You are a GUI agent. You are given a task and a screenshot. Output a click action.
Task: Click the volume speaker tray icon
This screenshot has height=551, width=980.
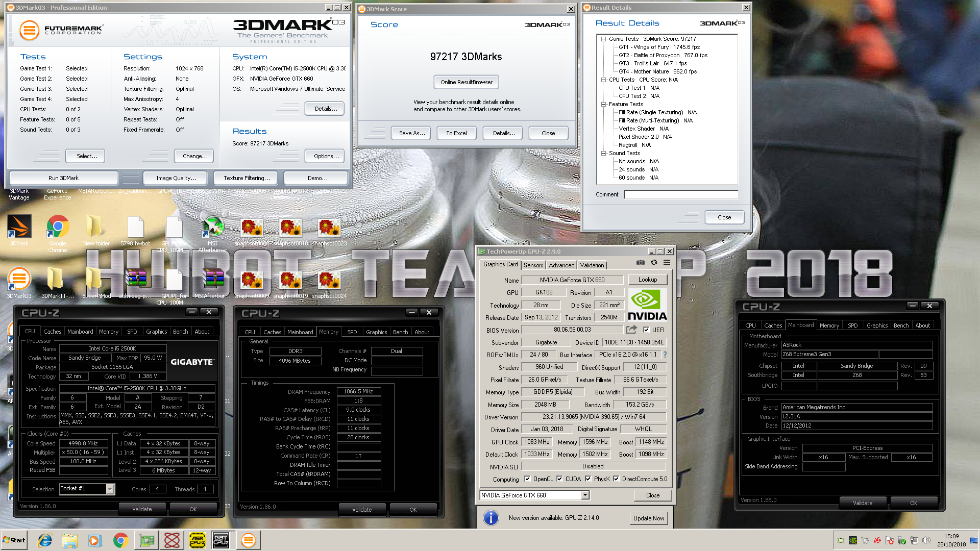click(x=926, y=540)
